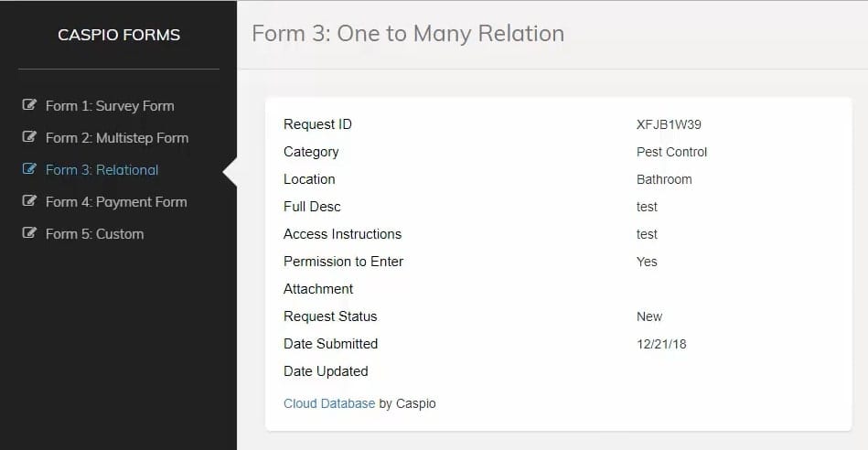Navigate to Form 4: Payment Form
This screenshot has height=450, width=868.
click(x=116, y=202)
